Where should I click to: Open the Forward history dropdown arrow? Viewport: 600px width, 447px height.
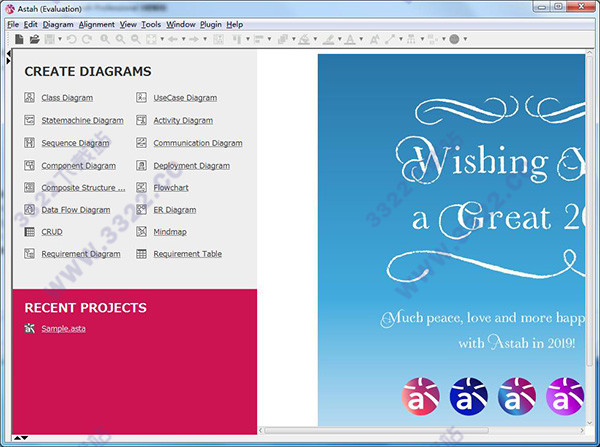click(x=205, y=39)
